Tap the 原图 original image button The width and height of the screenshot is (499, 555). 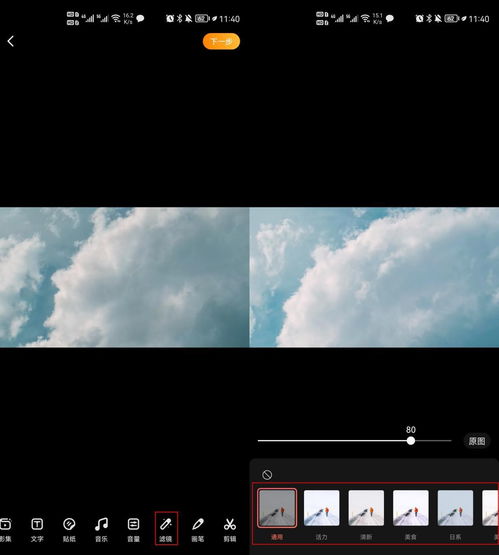477,441
